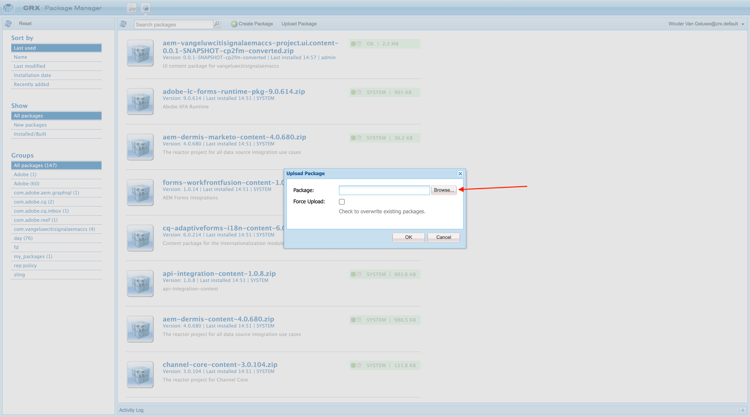
Task: Sort by Recently added
Action: click(56, 84)
